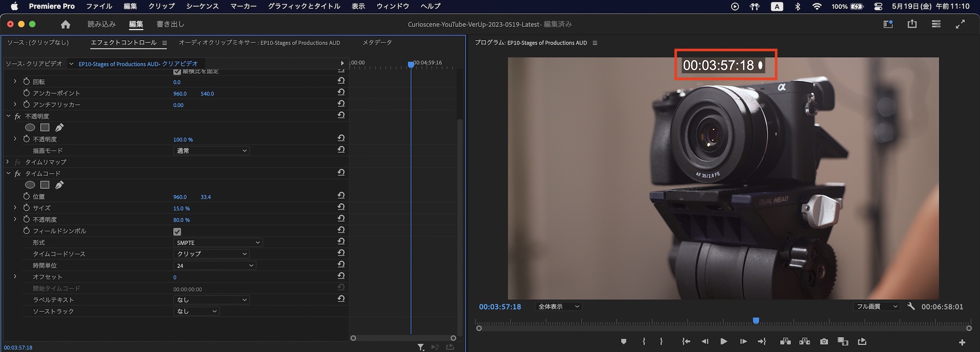Image resolution: width=980 pixels, height=352 pixels.
Task: Select pen mask tool under タイムコード effect
Action: [59, 185]
